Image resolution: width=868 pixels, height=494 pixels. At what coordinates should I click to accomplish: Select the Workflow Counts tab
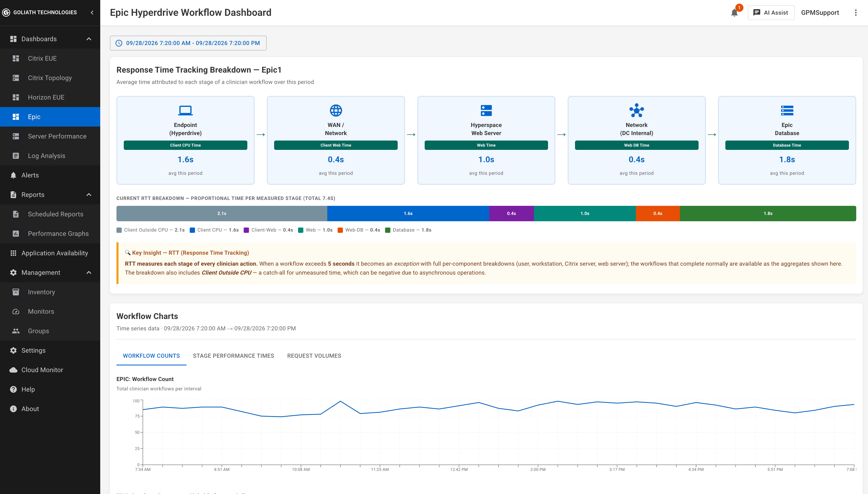151,355
